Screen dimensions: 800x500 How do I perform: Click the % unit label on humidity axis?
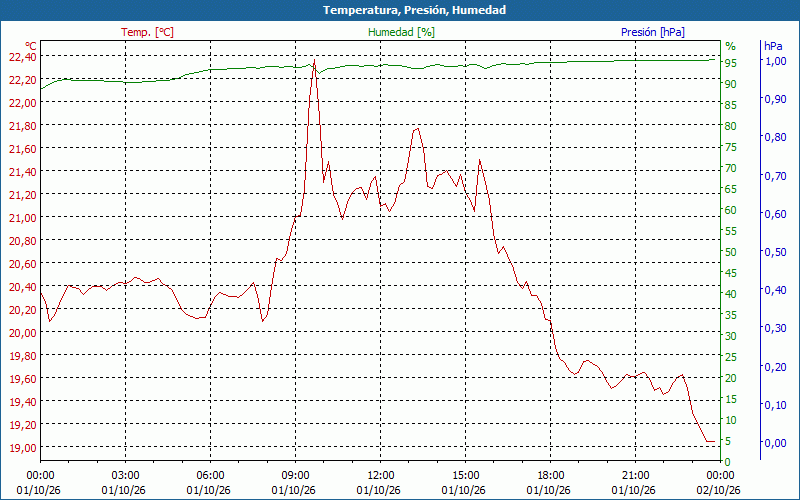click(x=731, y=46)
